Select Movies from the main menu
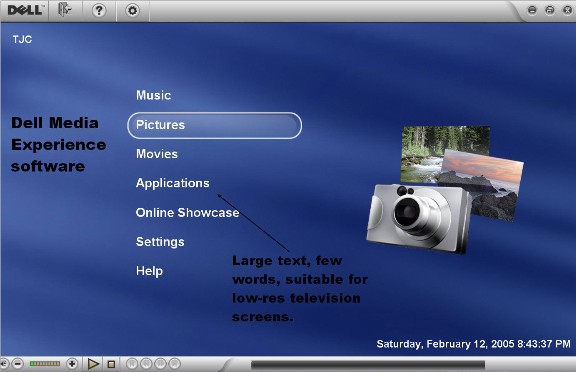 click(x=157, y=154)
